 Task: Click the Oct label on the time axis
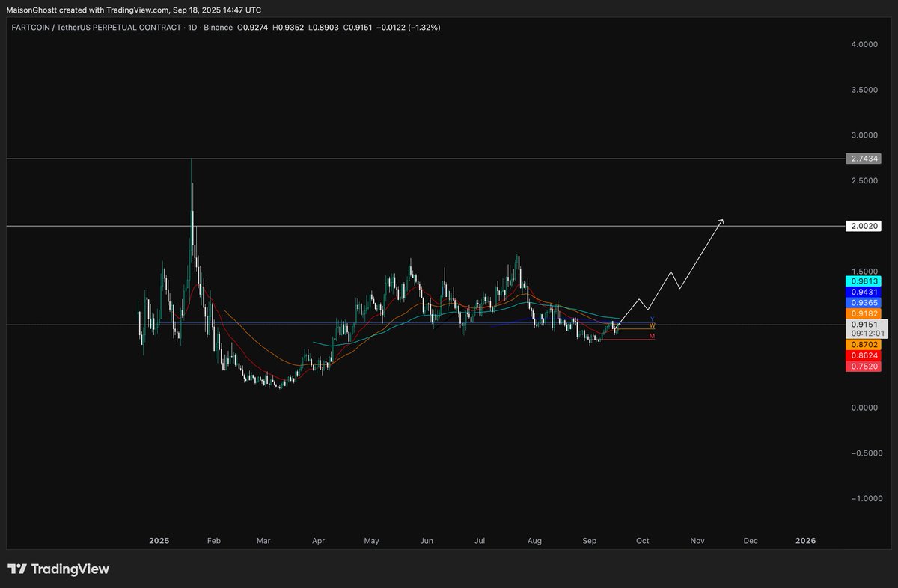pyautogui.click(x=641, y=540)
